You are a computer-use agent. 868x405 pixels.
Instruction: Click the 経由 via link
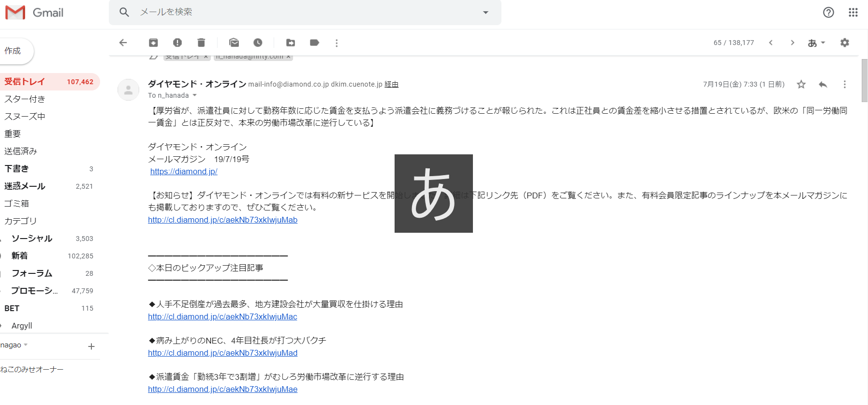(391, 84)
